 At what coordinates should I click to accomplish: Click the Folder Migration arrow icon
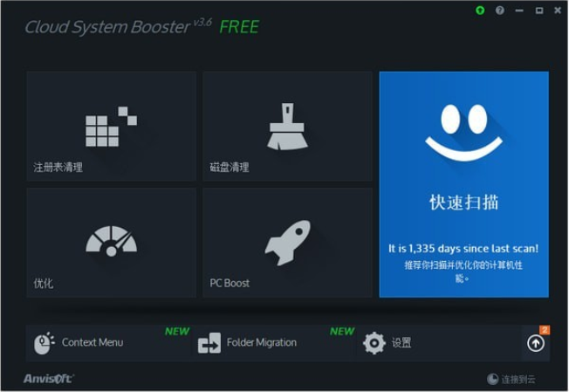[x=209, y=343]
